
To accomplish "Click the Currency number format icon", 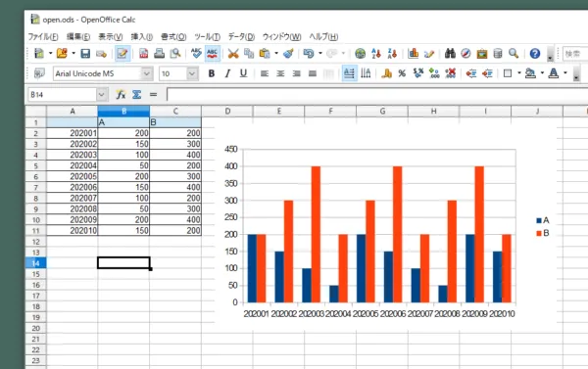I will pyautogui.click(x=386, y=73).
